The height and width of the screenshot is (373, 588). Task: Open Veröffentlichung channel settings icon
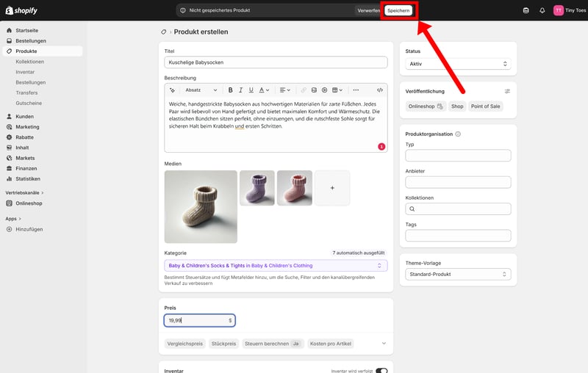(507, 91)
